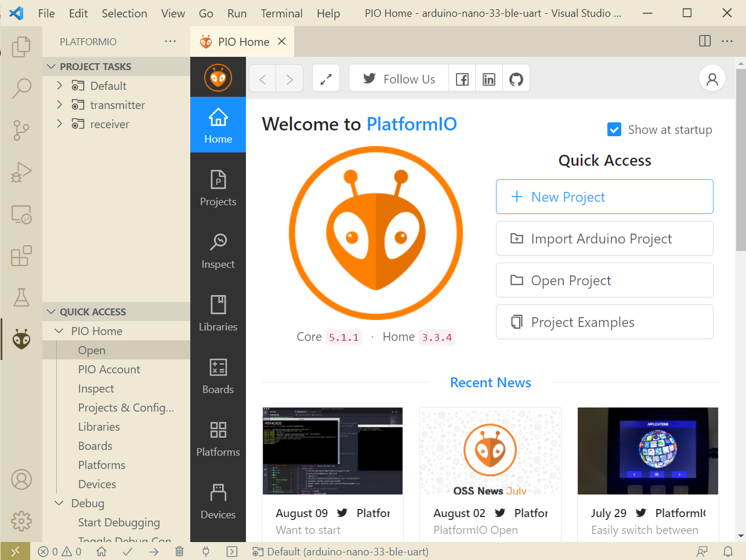Open the PlatformIO GitHub icon

[516, 79]
